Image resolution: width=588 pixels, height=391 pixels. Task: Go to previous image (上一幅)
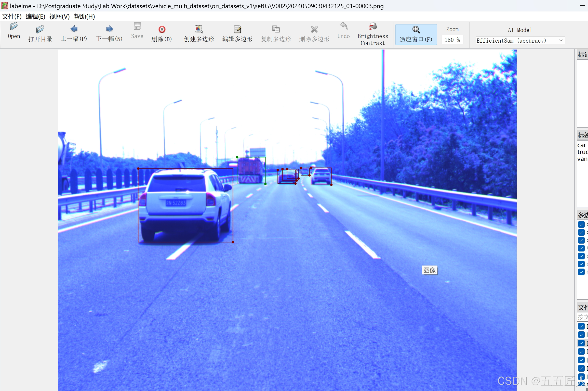(74, 29)
